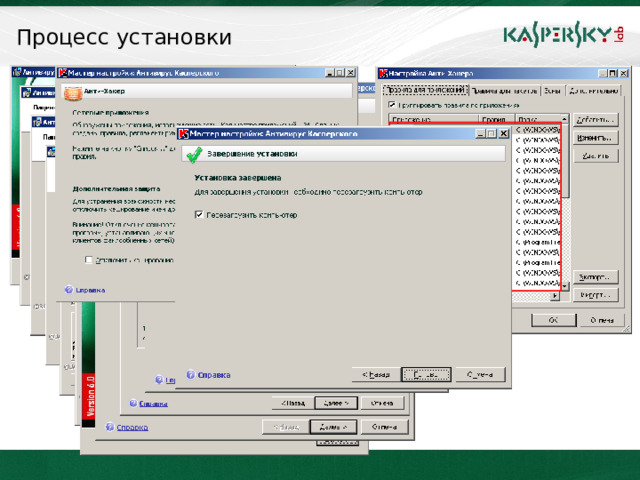Sort rules by Правил column header
This screenshot has height=480, width=640.
[496, 119]
